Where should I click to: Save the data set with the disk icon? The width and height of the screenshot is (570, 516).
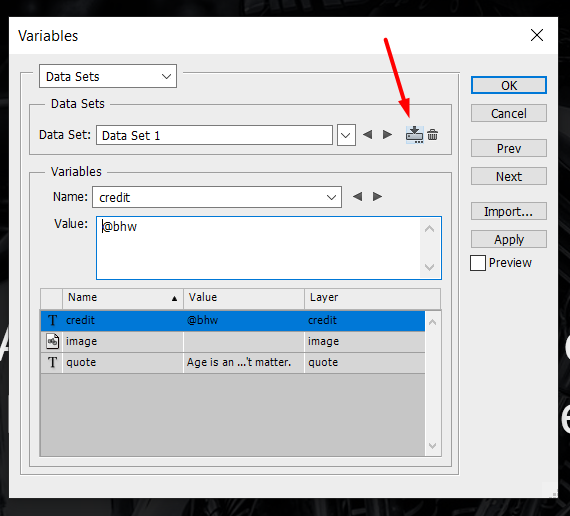[x=414, y=135]
